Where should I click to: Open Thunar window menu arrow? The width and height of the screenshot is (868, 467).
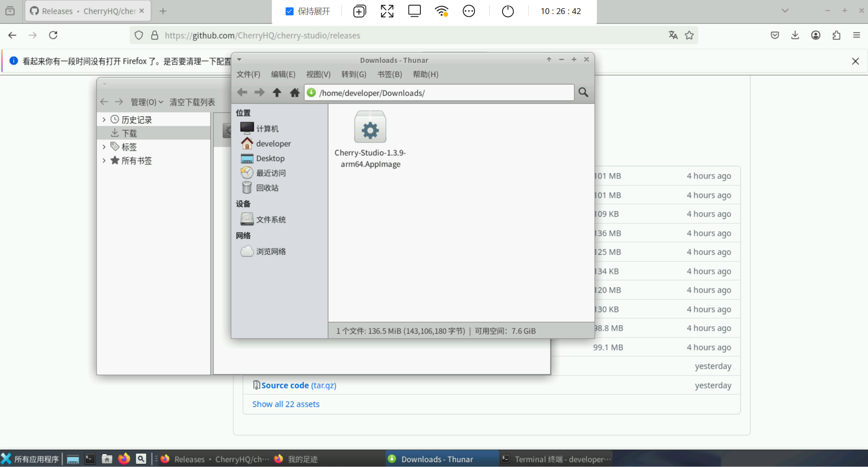point(239,60)
